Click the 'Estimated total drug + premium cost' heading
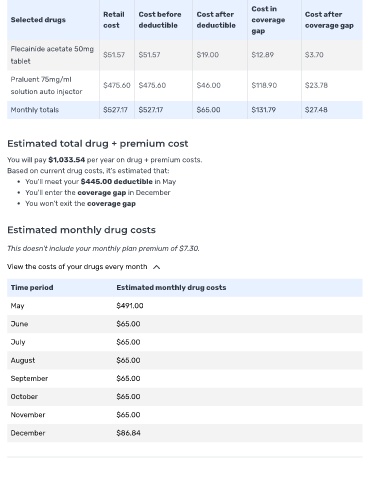370x480 pixels. [x=98, y=144]
